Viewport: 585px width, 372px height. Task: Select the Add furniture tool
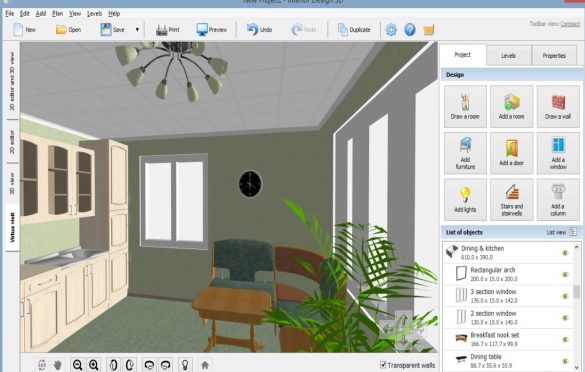point(465,153)
